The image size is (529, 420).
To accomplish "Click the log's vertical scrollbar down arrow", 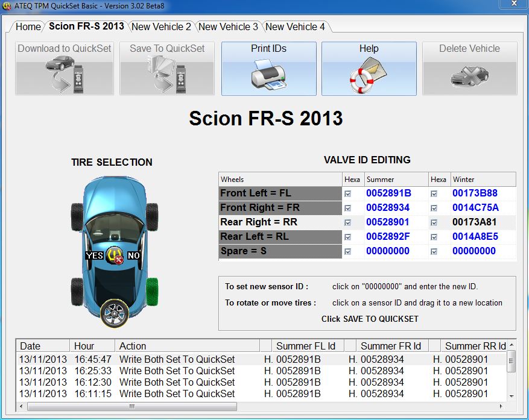I will pyautogui.click(x=512, y=395).
